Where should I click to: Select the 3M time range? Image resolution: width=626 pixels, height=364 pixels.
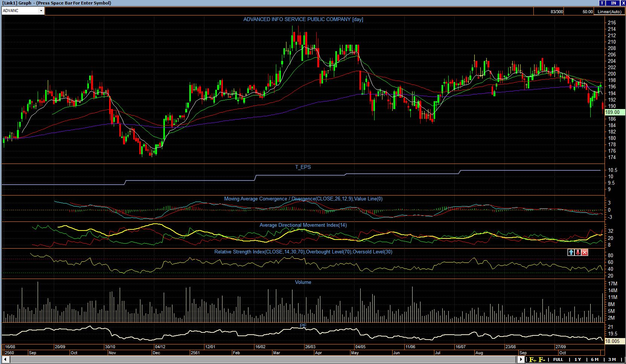pyautogui.click(x=612, y=360)
